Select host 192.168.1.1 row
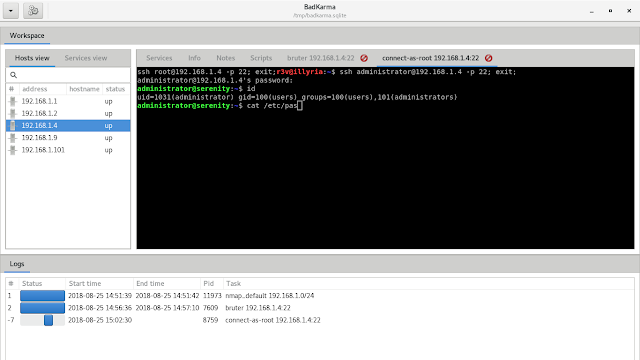 (68, 101)
